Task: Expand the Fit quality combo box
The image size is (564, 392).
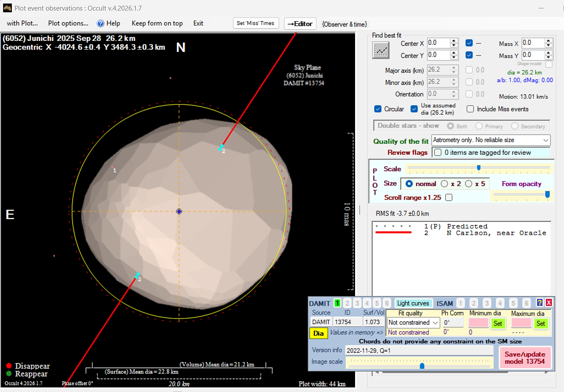Action: [x=435, y=322]
